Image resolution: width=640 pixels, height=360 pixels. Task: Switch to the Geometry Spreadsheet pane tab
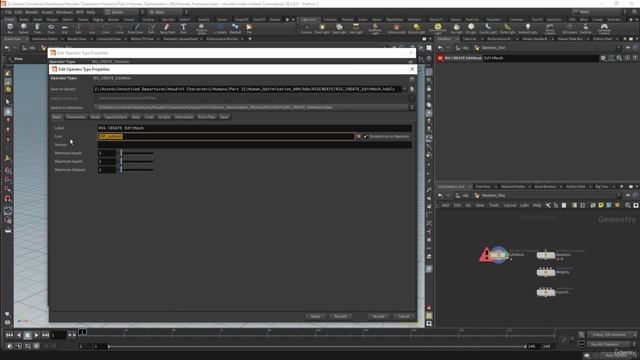180,39
